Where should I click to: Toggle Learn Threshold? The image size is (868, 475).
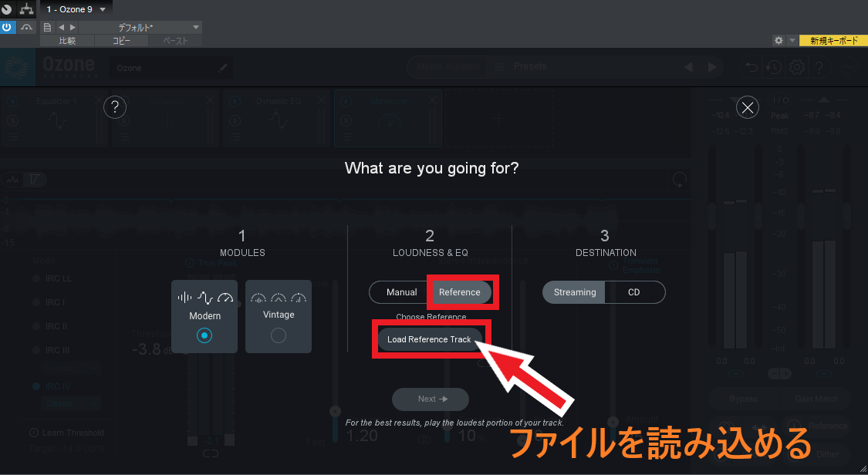[x=66, y=433]
